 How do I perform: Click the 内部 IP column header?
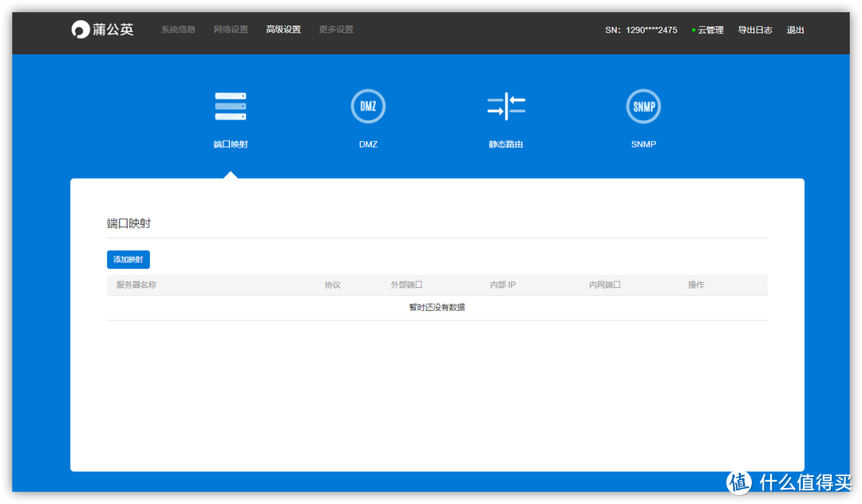(503, 285)
